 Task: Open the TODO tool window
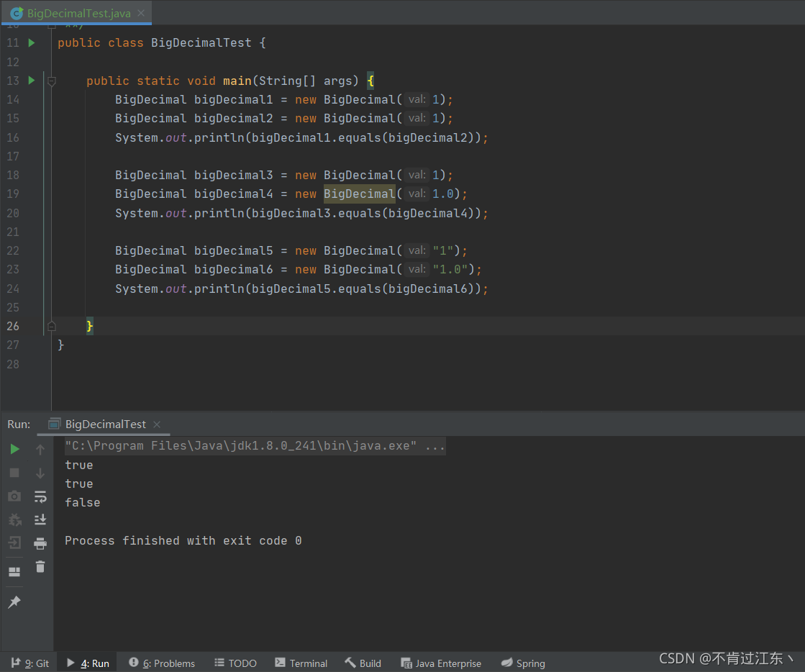pyautogui.click(x=236, y=663)
